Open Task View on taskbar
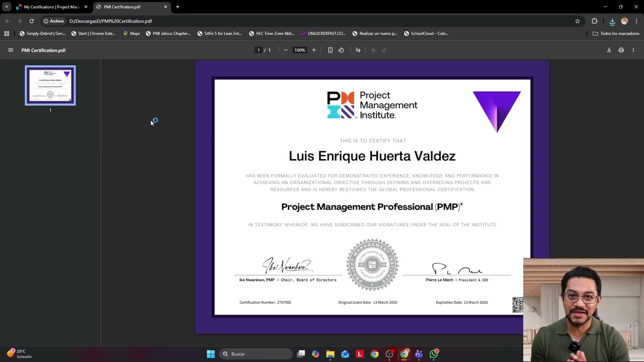Viewport: 644px width, 362px height. point(301,354)
